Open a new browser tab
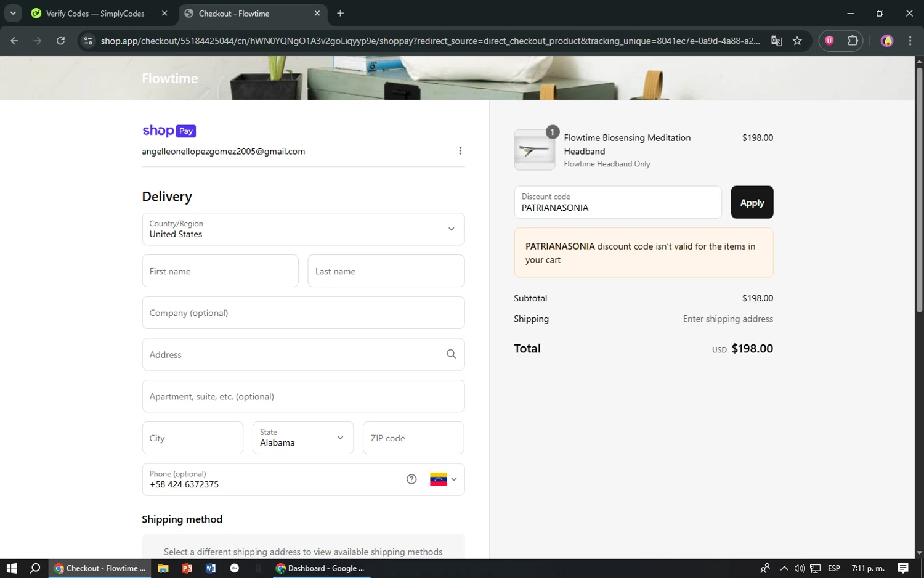The height and width of the screenshot is (578, 924). tap(340, 14)
